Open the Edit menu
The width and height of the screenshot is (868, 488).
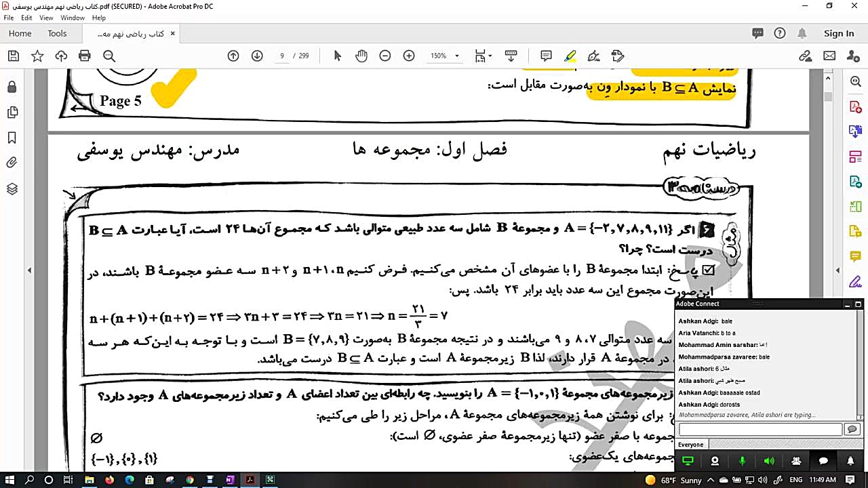coord(26,18)
